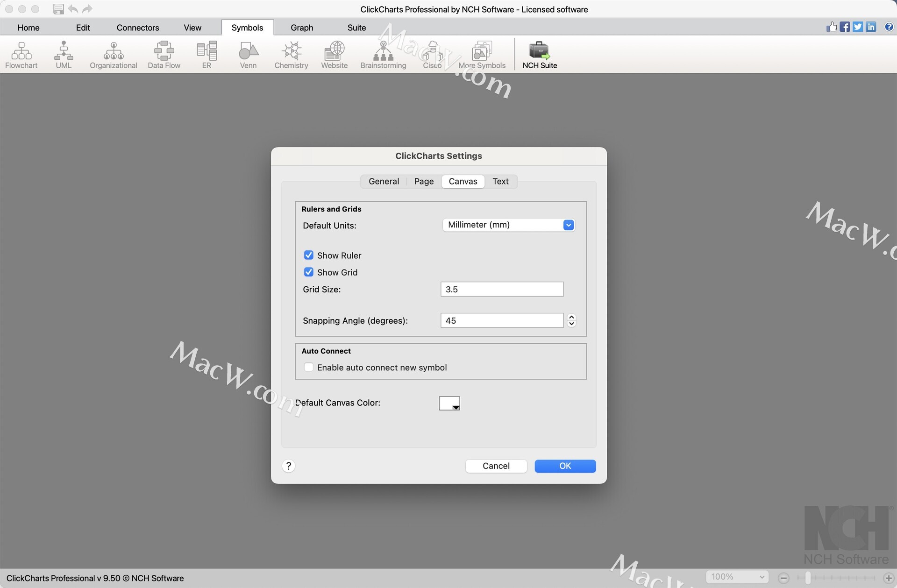Screen dimensions: 897x588
Task: Uncheck the Show Grid option
Action: [x=309, y=272]
